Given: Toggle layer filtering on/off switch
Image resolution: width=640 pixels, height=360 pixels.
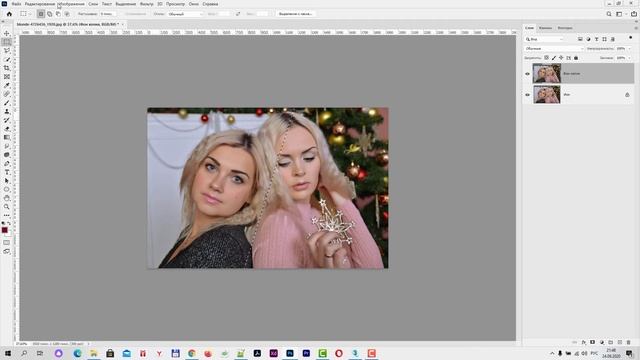Looking at the screenshot, I should click(x=631, y=38).
